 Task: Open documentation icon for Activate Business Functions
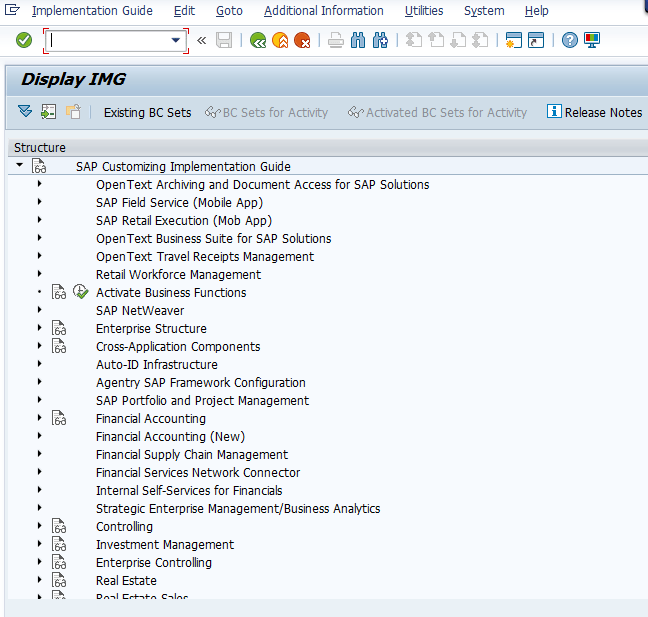[x=59, y=292]
